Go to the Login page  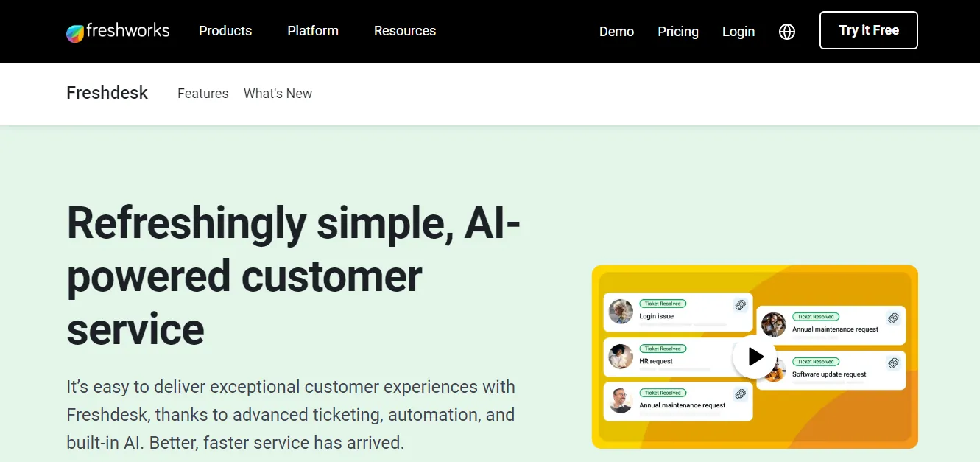pyautogui.click(x=738, y=31)
